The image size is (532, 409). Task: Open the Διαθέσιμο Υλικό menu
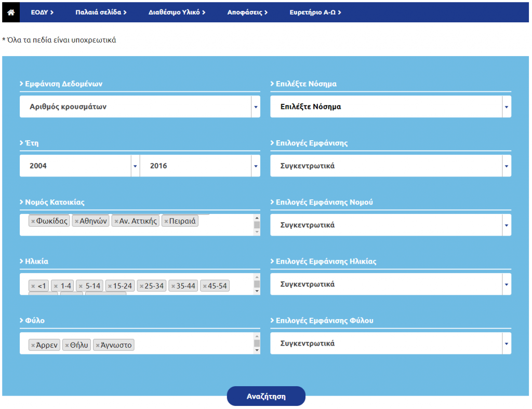[177, 12]
